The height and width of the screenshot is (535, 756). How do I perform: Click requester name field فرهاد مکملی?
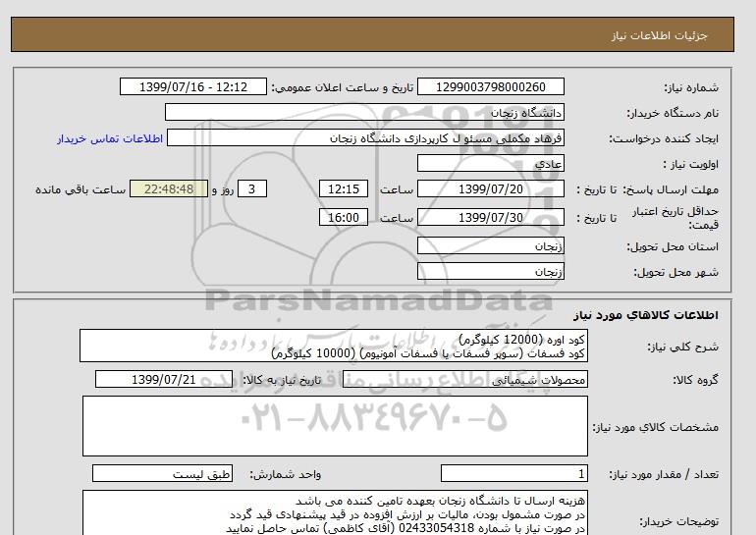tap(365, 137)
